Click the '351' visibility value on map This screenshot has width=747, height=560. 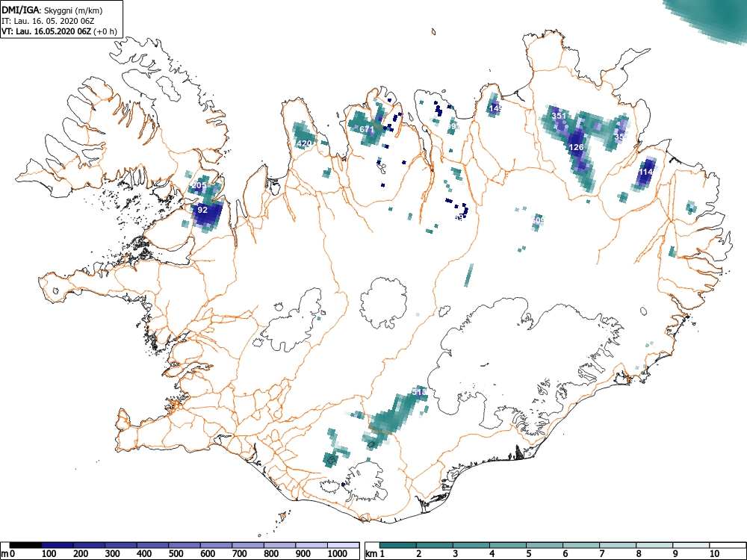(559, 116)
